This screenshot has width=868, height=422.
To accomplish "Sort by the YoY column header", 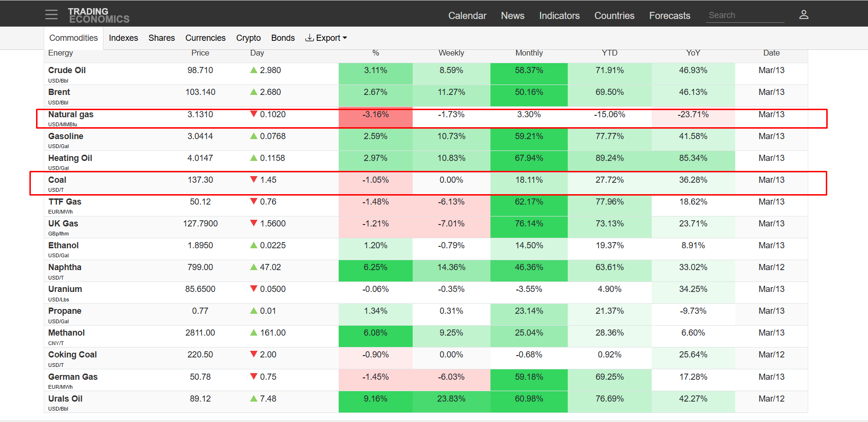I will (x=693, y=53).
